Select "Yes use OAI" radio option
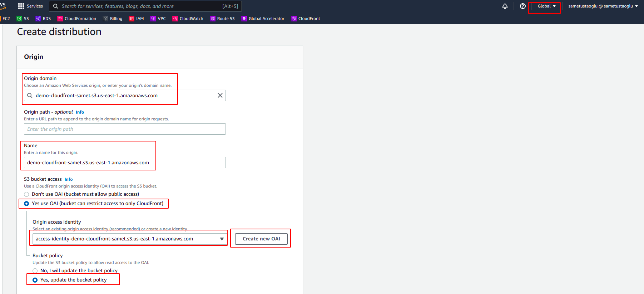 (x=26, y=204)
